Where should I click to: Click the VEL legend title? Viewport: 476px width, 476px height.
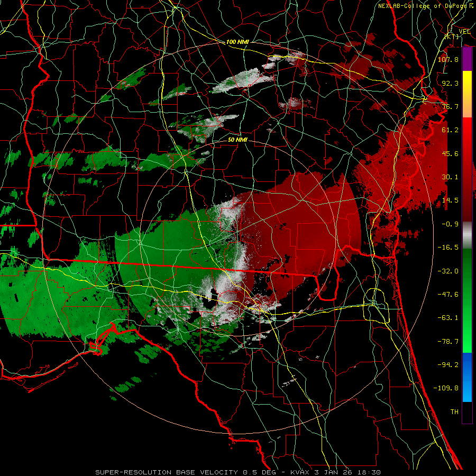pos(464,32)
